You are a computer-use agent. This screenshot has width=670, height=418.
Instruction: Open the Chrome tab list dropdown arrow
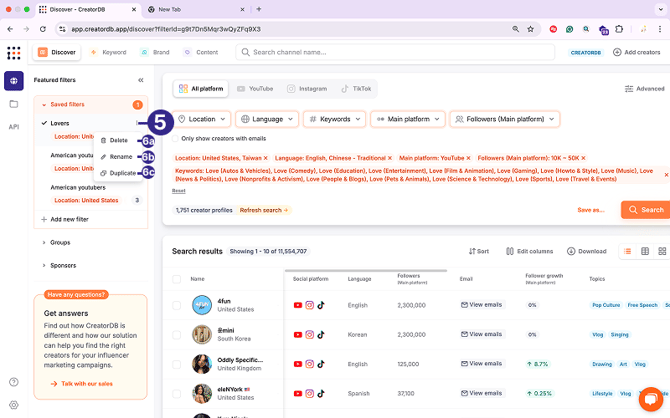pyautogui.click(x=661, y=9)
